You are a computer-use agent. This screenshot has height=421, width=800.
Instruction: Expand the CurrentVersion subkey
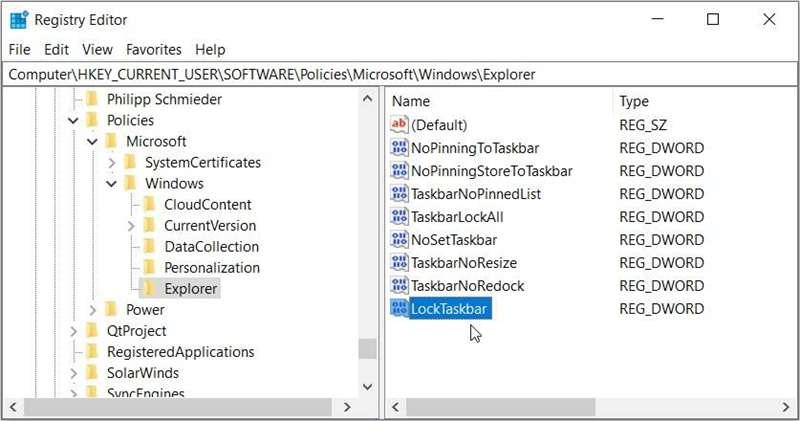point(131,226)
